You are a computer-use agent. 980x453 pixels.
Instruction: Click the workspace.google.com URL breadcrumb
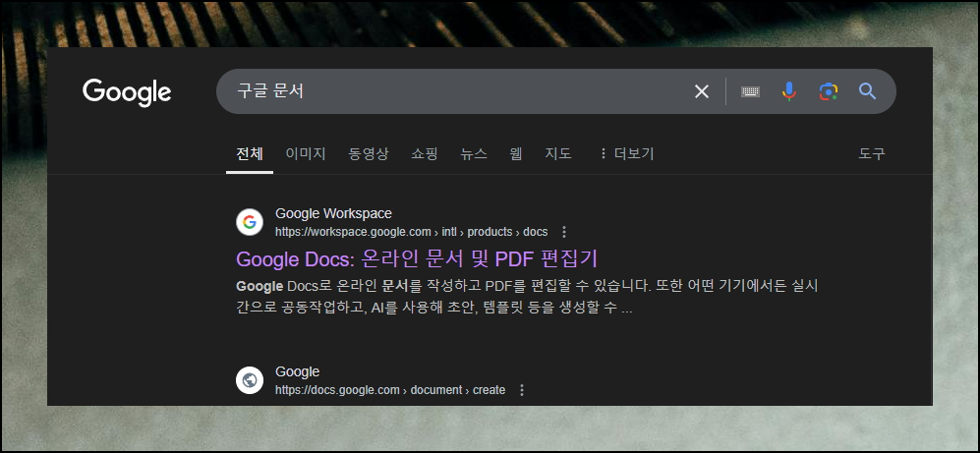411,232
